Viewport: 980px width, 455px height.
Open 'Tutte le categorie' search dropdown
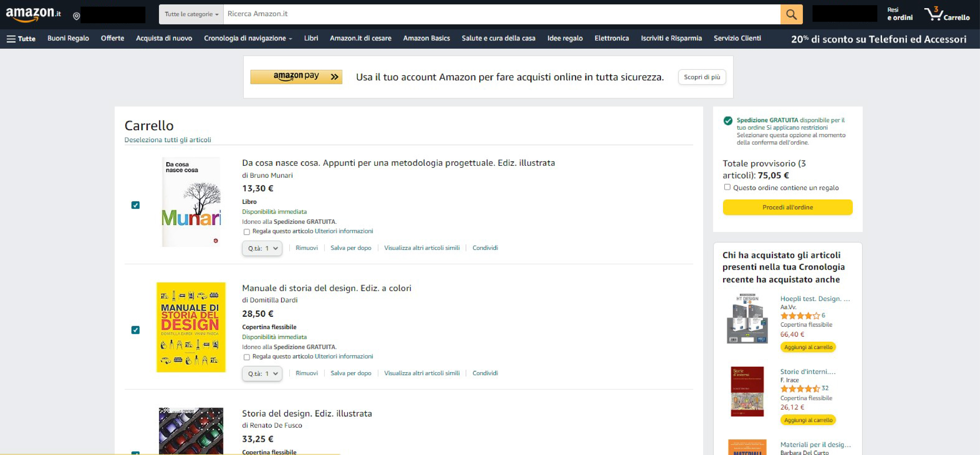pyautogui.click(x=191, y=14)
